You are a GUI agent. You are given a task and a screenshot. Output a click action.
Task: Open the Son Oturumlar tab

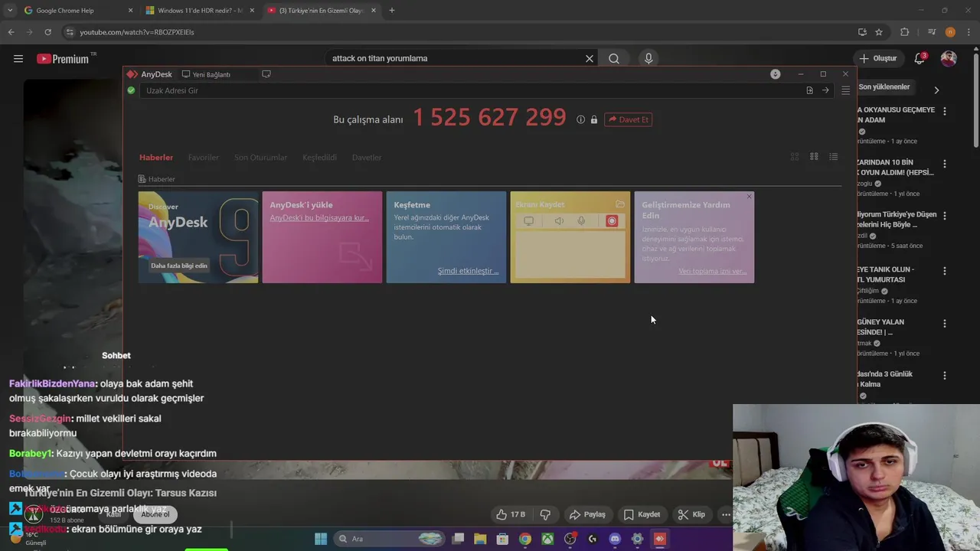coord(260,158)
